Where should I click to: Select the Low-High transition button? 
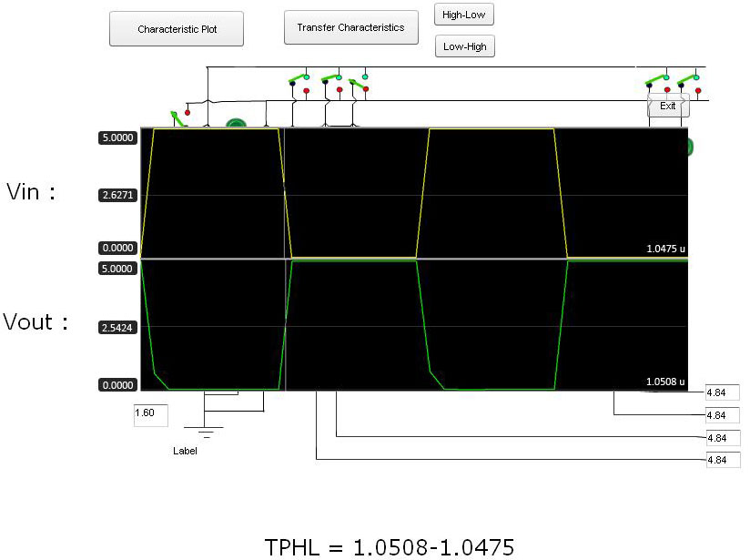464,46
